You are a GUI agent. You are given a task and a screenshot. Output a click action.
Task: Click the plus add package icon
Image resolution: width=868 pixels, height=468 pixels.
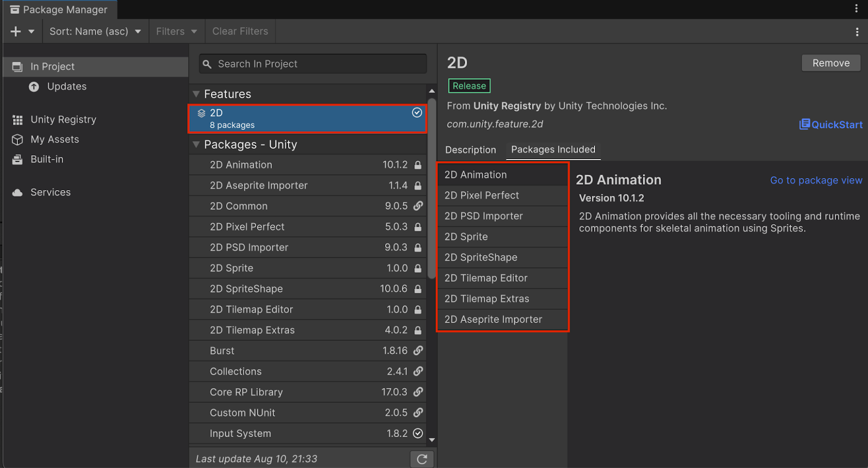point(16,31)
